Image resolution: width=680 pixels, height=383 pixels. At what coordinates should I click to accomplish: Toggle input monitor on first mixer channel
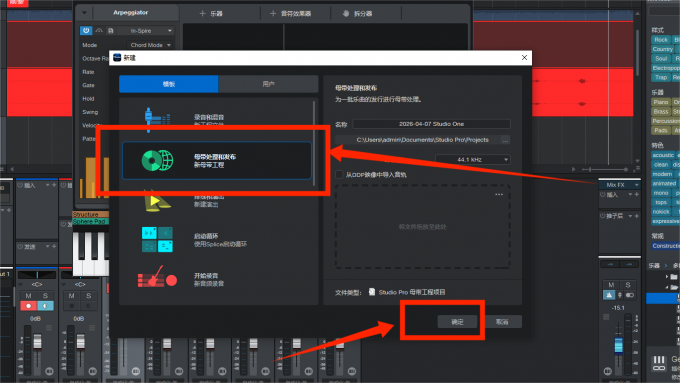[x=45, y=306]
